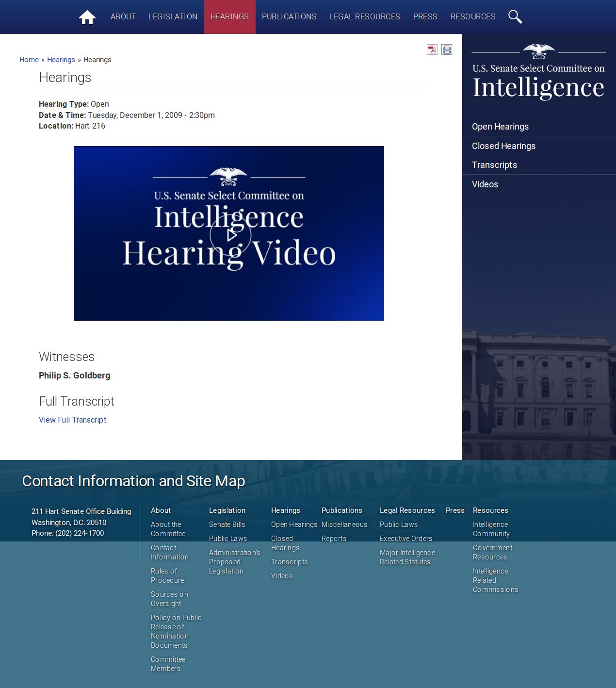Click Government Resources footer link
Screen dimensions: 616x688
coord(492,552)
